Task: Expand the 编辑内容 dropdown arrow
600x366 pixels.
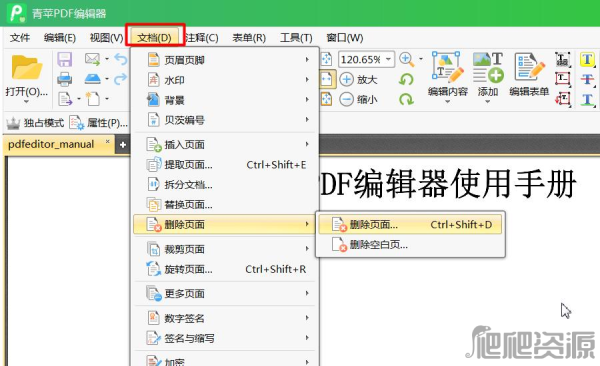Action: pyautogui.click(x=448, y=102)
